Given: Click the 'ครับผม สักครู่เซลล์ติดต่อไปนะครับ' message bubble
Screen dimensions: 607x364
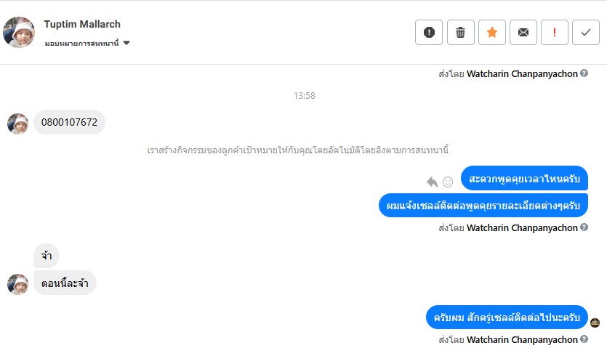Looking at the screenshot, I should [507, 318].
